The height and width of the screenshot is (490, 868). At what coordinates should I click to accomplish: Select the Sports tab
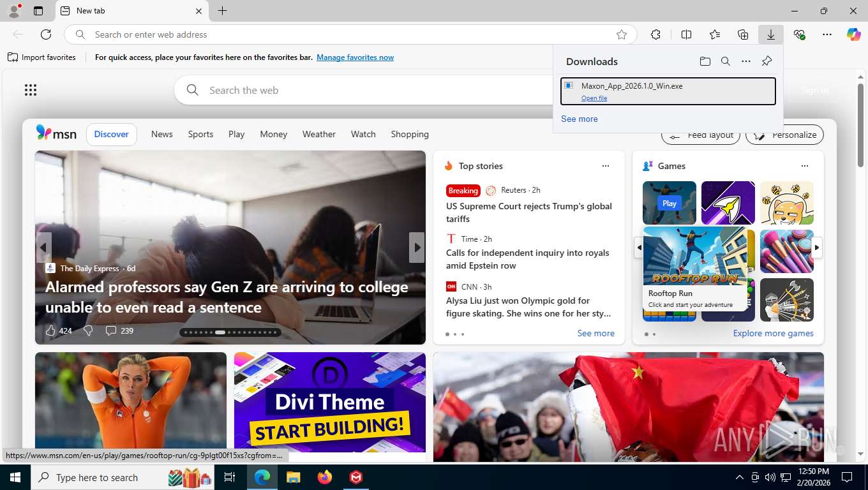coord(200,134)
